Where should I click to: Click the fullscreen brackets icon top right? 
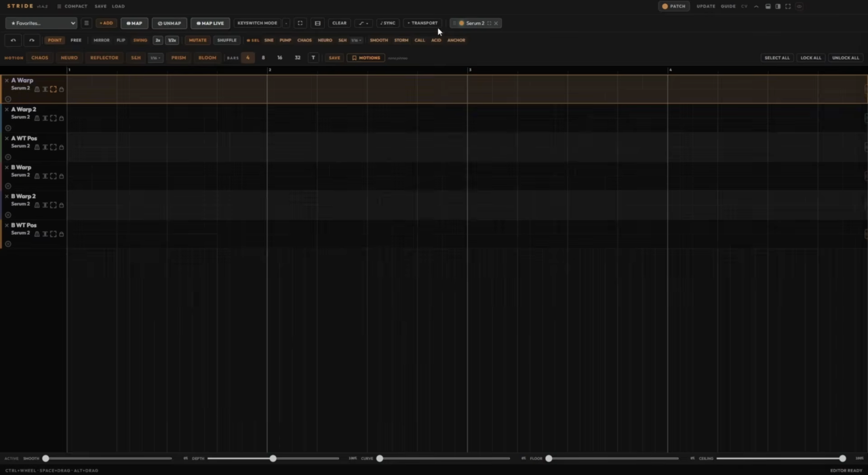pyautogui.click(x=788, y=6)
